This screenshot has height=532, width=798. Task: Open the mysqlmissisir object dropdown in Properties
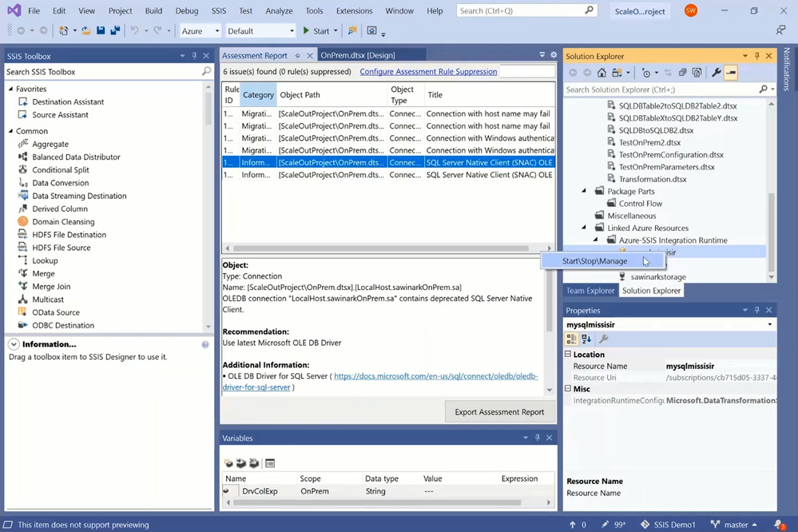coord(769,324)
